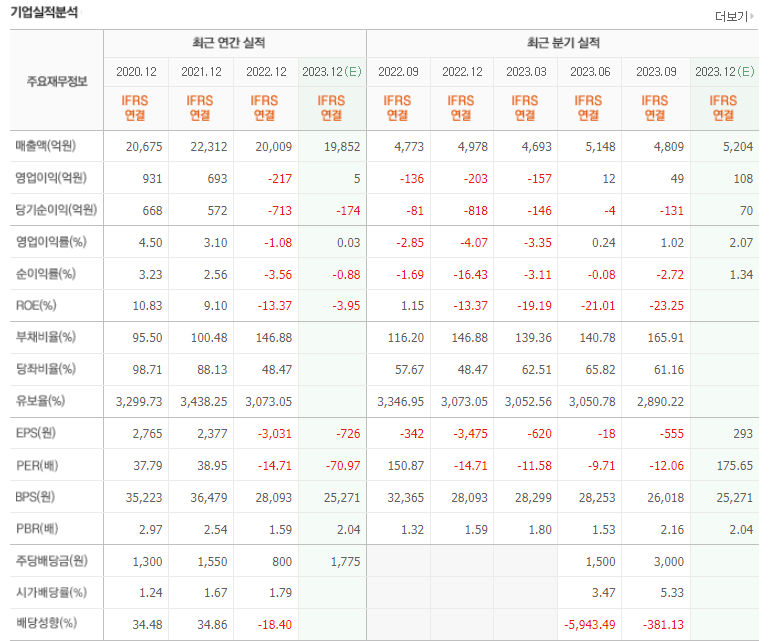773x641 pixels.
Task: Click the BPS value 26,018
Action: pos(666,498)
